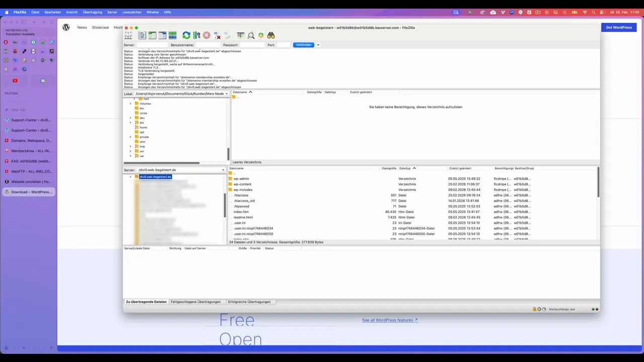Expand the private folder in local tree

click(x=131, y=137)
